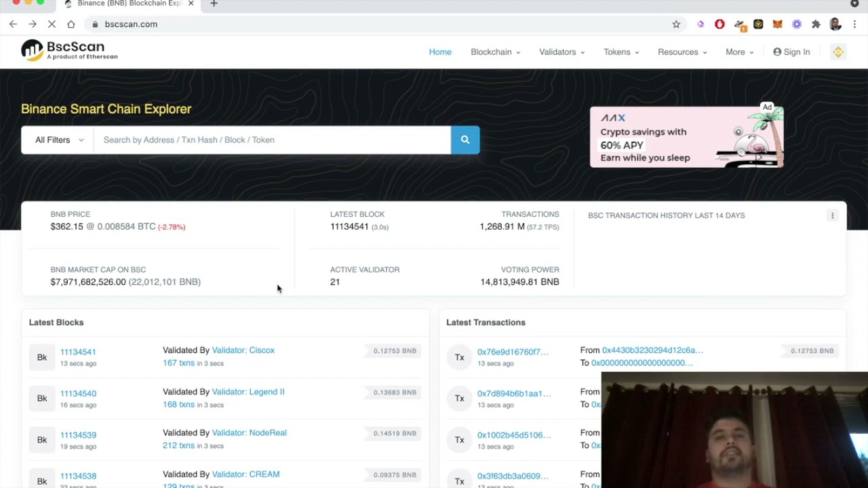This screenshot has height=488, width=868.
Task: Open the Chrome profile avatar
Action: coord(835,24)
